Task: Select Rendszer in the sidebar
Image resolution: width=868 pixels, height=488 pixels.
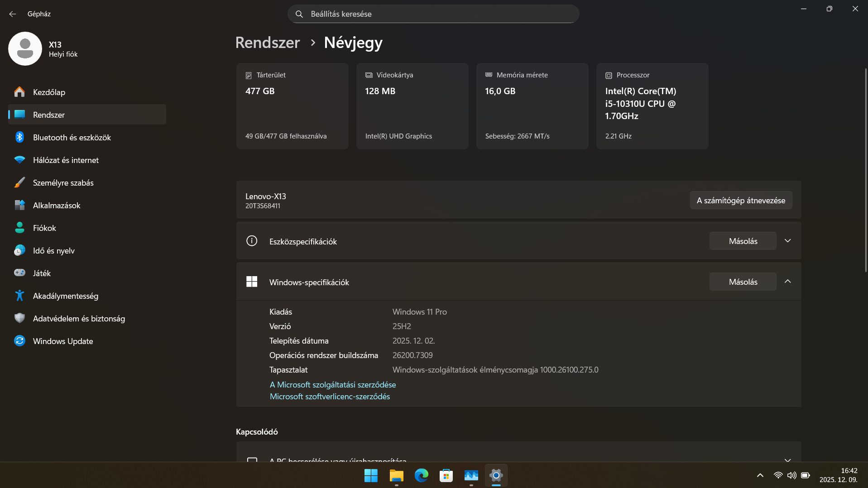Action: 87,115
